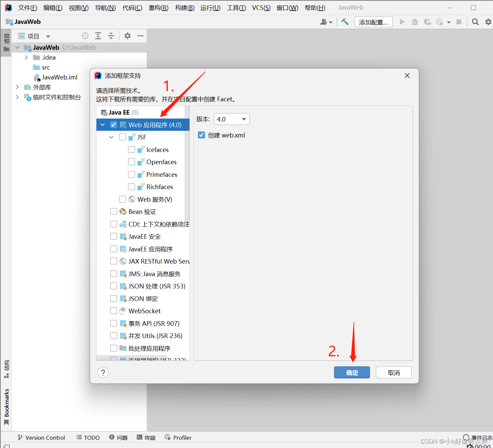The width and height of the screenshot is (493, 448).
Task: Click the Debug bug icon
Action: point(414,22)
